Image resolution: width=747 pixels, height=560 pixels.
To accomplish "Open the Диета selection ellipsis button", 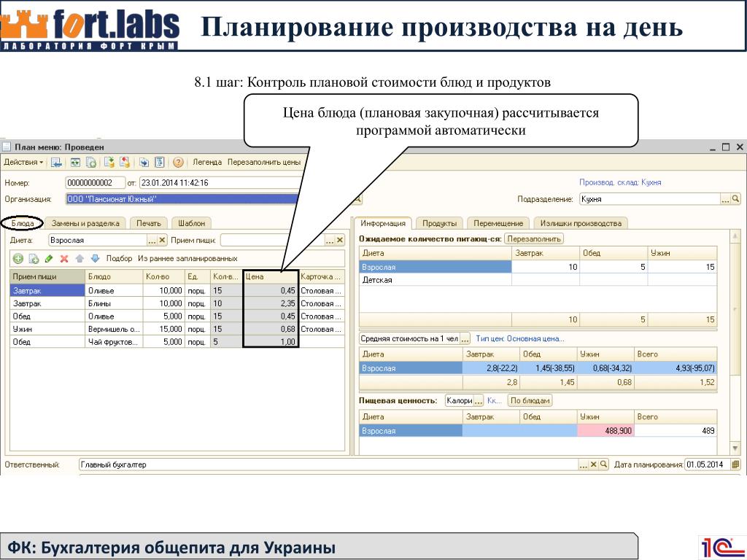I will (152, 241).
